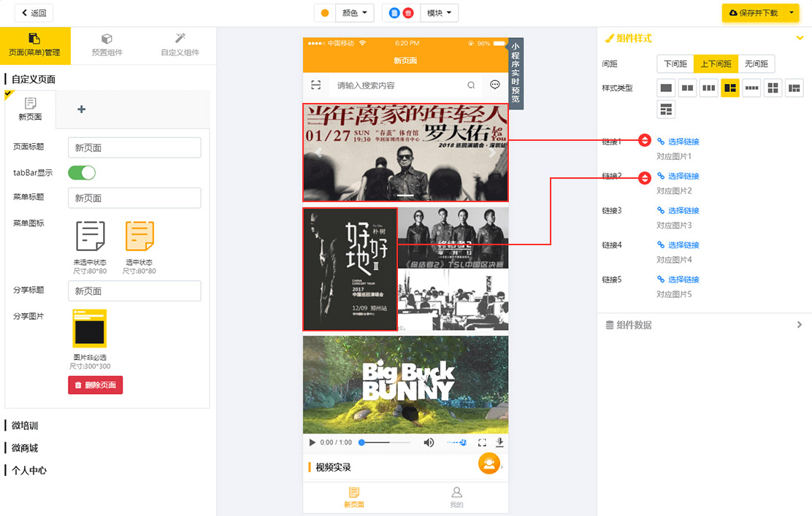812x516 pixels.
Task: Click the 罗大佑 concert banner image
Action: coord(405,153)
